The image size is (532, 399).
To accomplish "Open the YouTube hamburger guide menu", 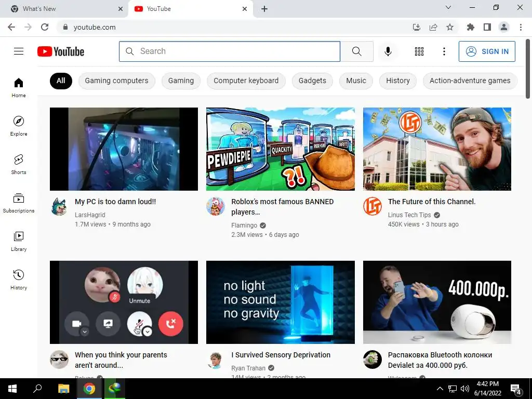I will [x=19, y=51].
